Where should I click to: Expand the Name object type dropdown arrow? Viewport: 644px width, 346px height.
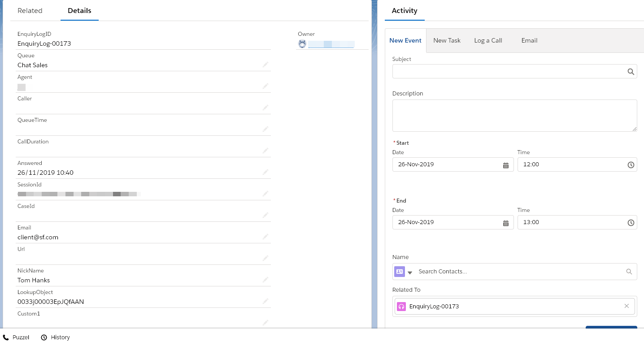(x=410, y=272)
